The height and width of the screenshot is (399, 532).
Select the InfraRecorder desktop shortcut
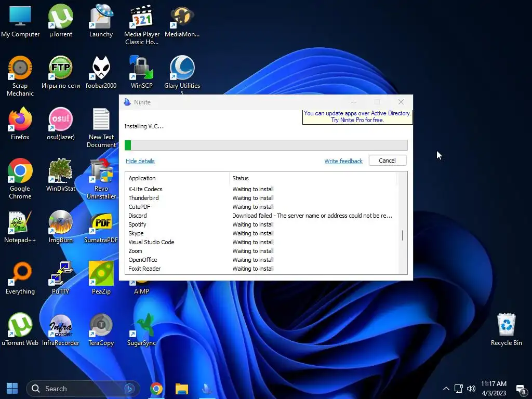61,330
